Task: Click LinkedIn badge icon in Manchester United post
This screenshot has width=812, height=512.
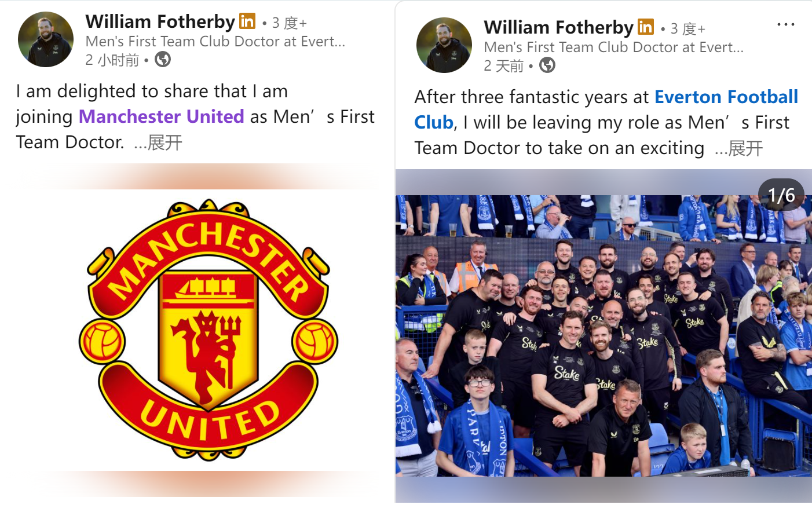Action: point(247,21)
